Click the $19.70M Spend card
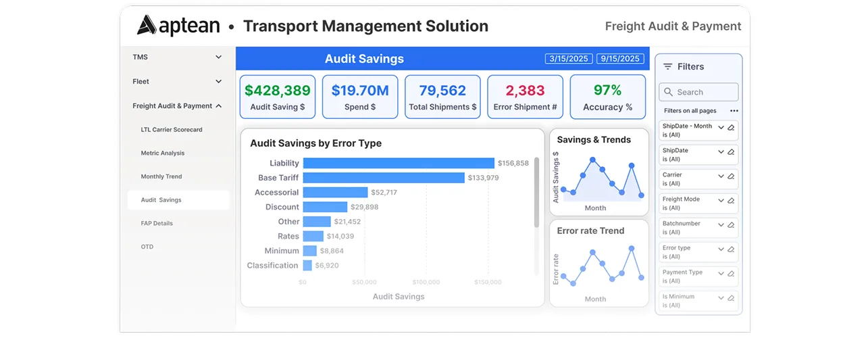Screen dimensions: 868x338 point(360,97)
